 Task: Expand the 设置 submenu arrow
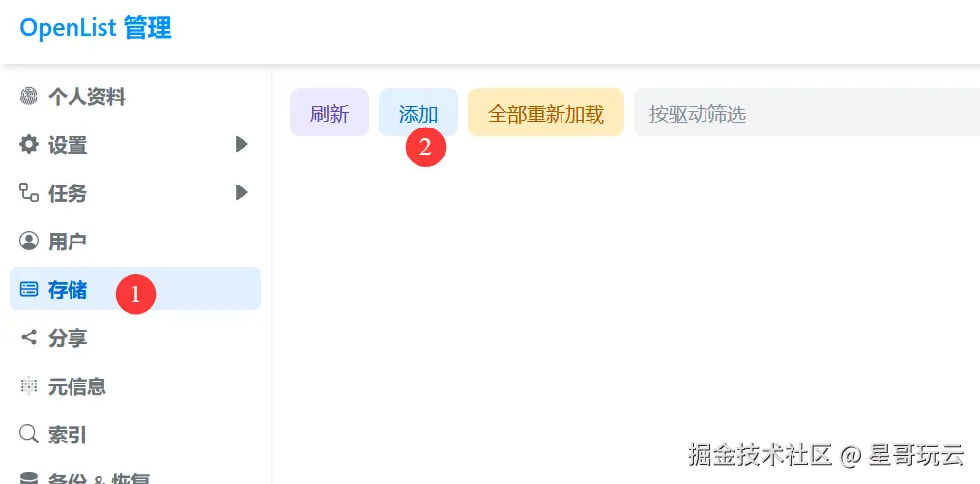[x=242, y=145]
